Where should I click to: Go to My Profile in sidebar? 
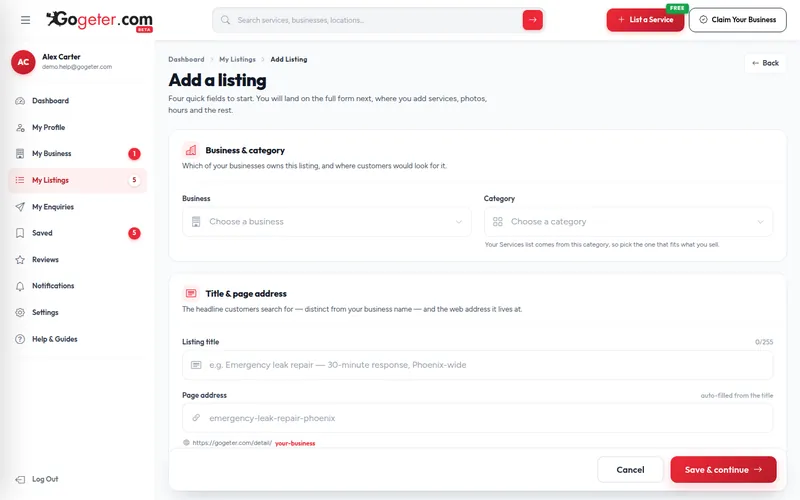pos(78,128)
